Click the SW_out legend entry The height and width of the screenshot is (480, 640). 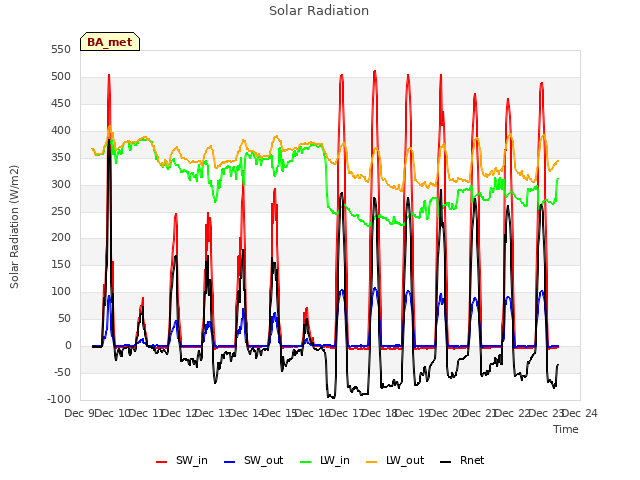[253, 460]
